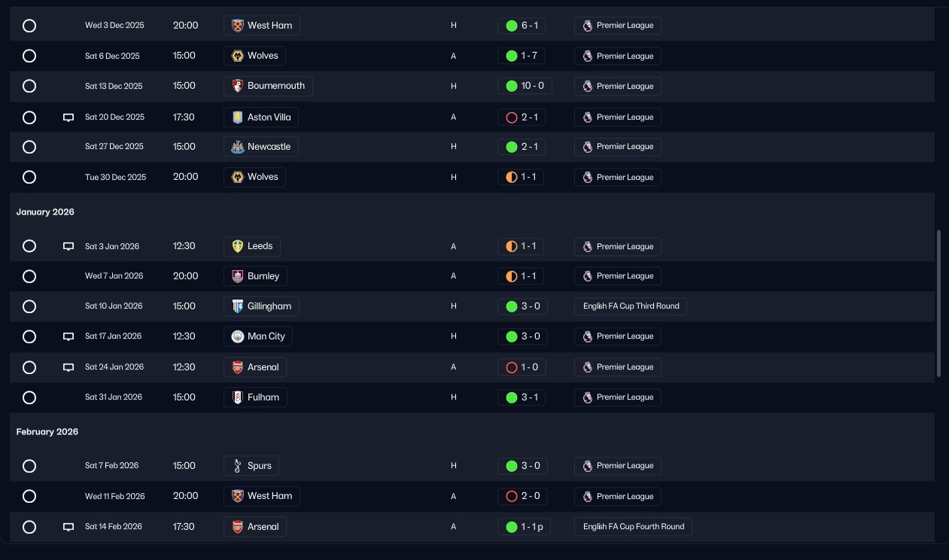The height and width of the screenshot is (560, 949).
Task: Click the Gillingham club badge icon
Action: click(x=238, y=306)
